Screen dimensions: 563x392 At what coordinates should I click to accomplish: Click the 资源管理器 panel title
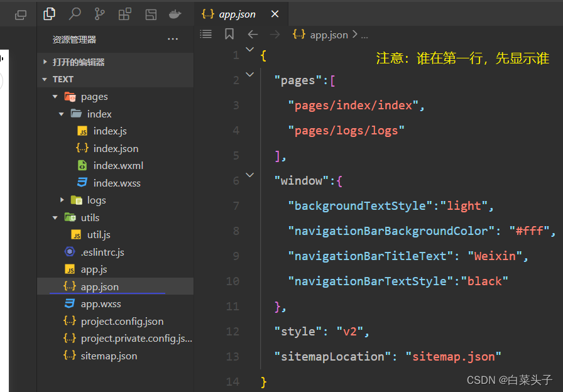tap(74, 40)
